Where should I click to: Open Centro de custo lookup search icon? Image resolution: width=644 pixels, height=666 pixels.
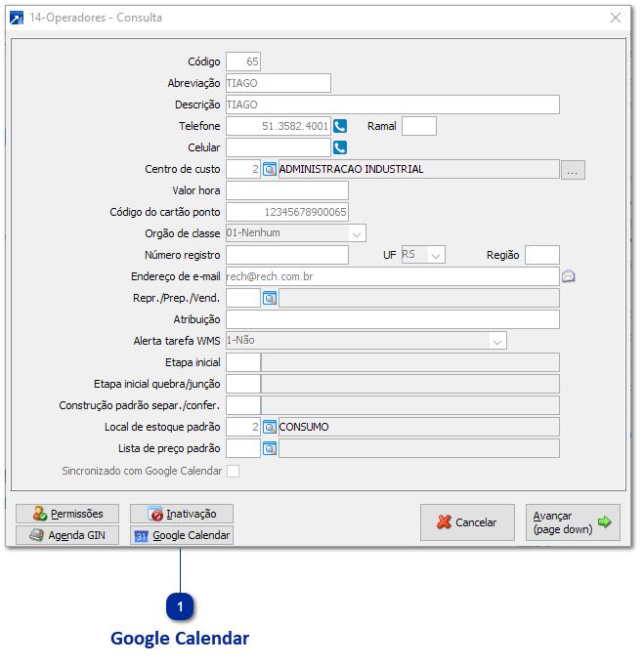pos(270,170)
